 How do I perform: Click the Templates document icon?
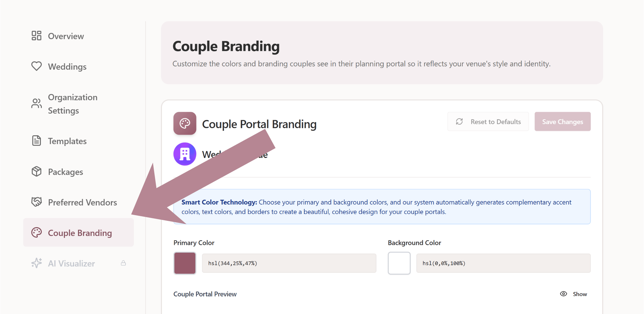[x=36, y=141]
